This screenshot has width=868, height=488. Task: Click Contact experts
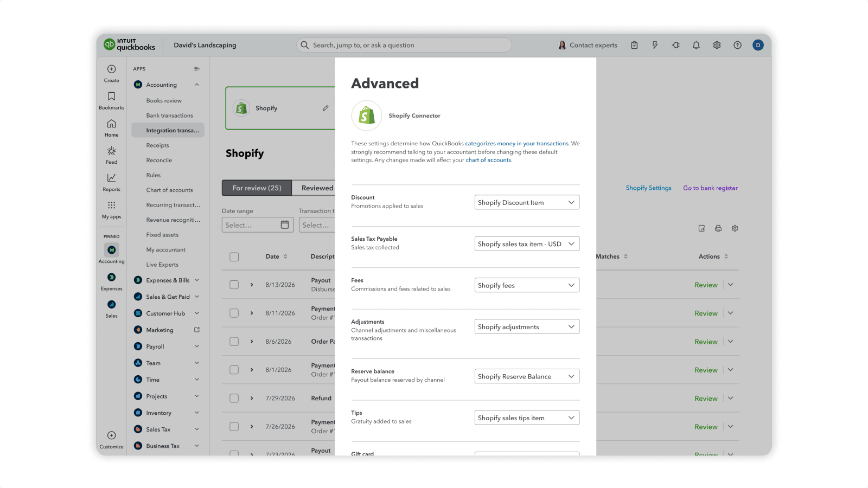tap(588, 46)
